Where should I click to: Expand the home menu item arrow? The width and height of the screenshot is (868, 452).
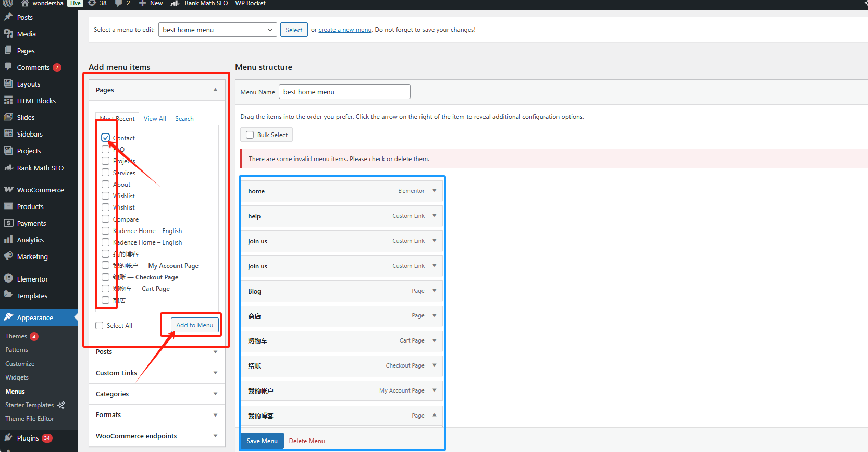pos(435,191)
